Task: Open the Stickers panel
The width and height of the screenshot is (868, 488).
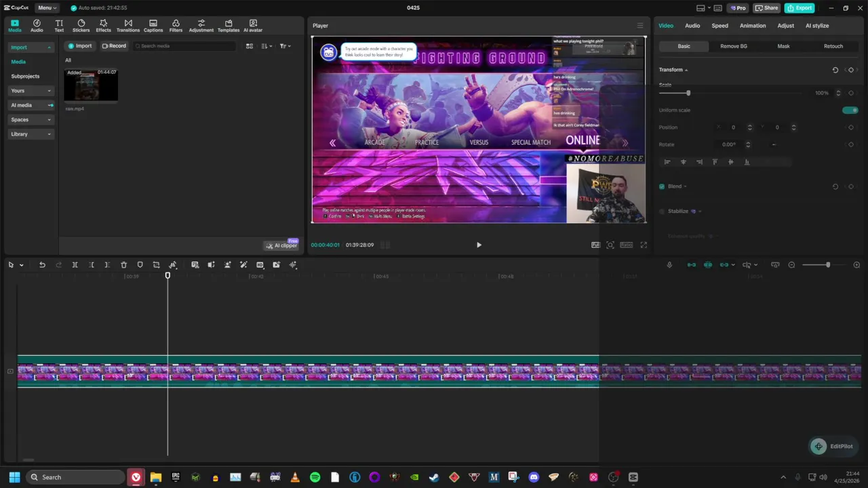Action: click(81, 26)
